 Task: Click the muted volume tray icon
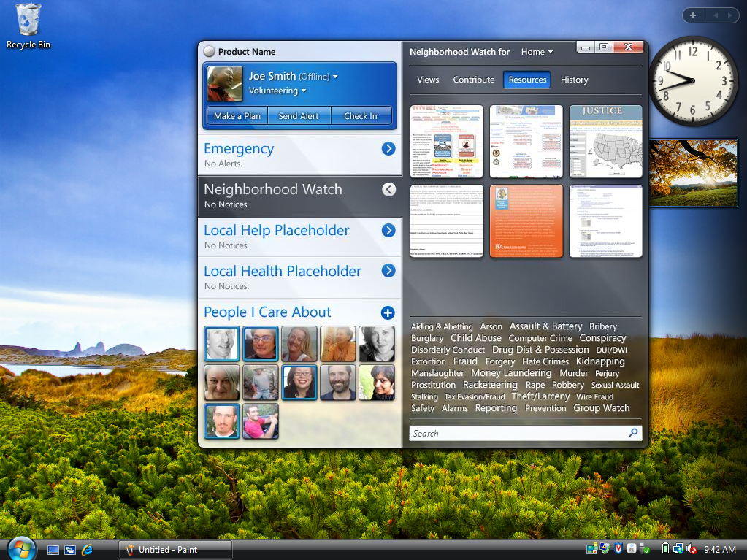[x=692, y=549]
